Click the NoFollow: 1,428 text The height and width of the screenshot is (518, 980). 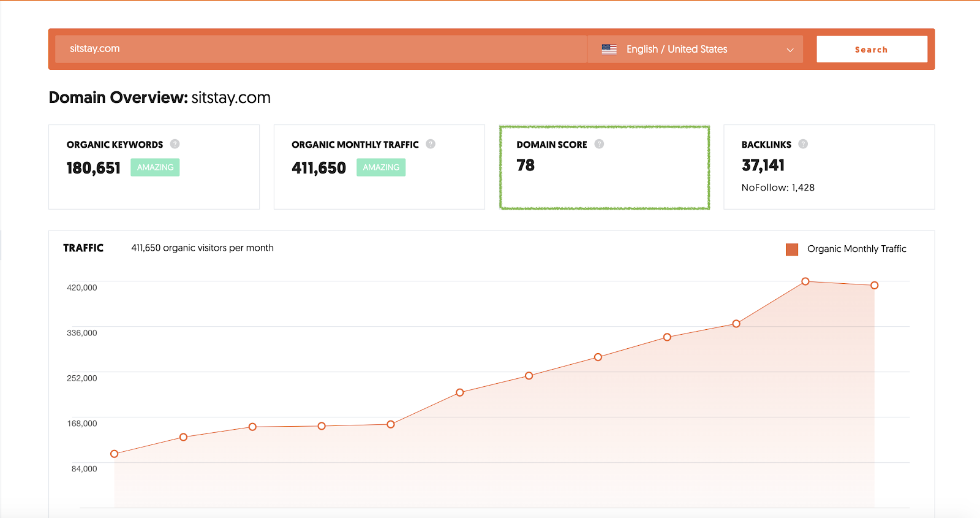click(778, 188)
